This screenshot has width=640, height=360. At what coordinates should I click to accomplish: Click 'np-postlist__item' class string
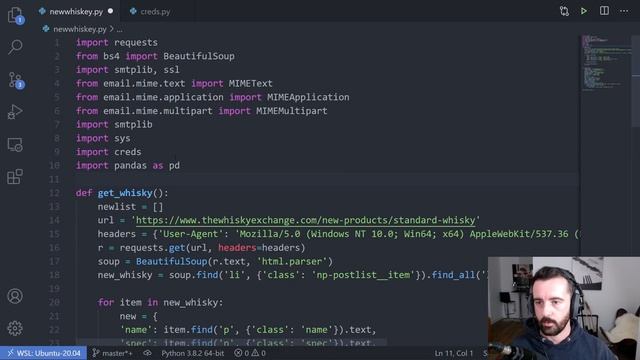tap(363, 275)
